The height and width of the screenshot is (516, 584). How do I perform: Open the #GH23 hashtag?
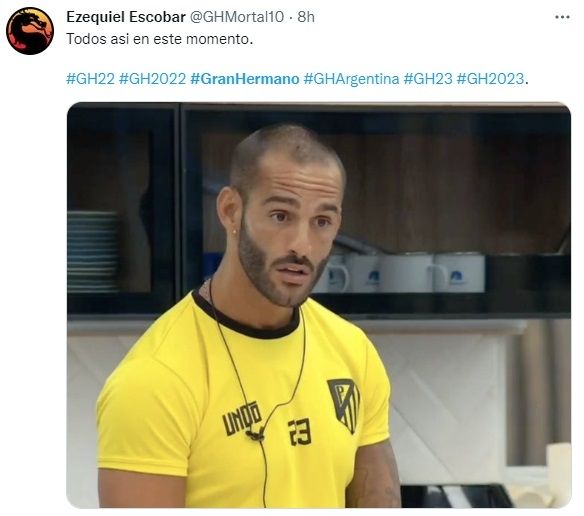point(428,79)
